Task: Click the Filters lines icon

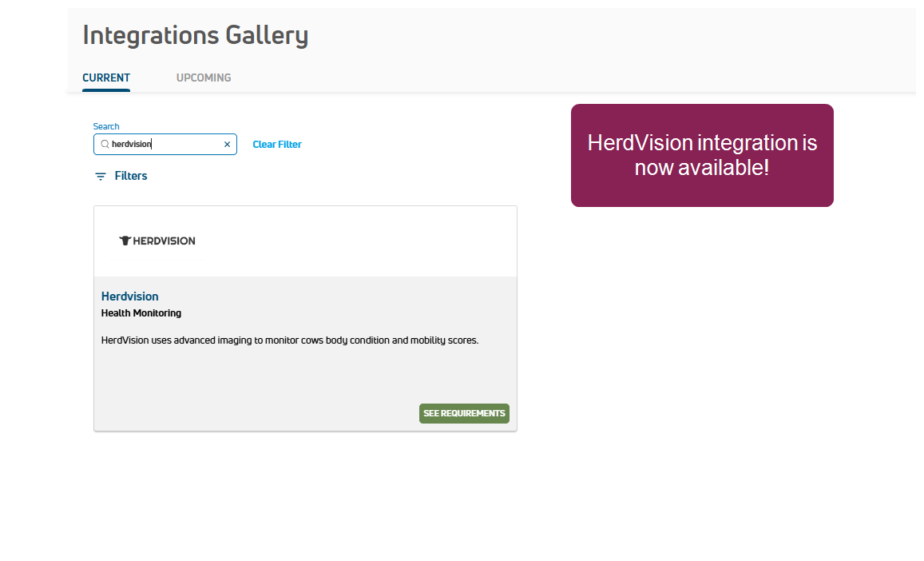Action: click(x=101, y=177)
